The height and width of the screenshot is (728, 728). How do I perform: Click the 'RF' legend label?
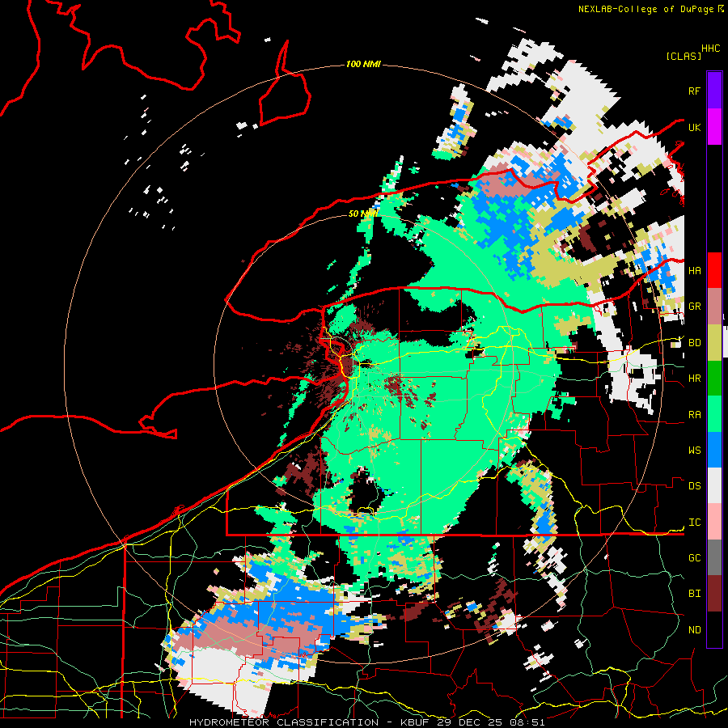[x=694, y=91]
